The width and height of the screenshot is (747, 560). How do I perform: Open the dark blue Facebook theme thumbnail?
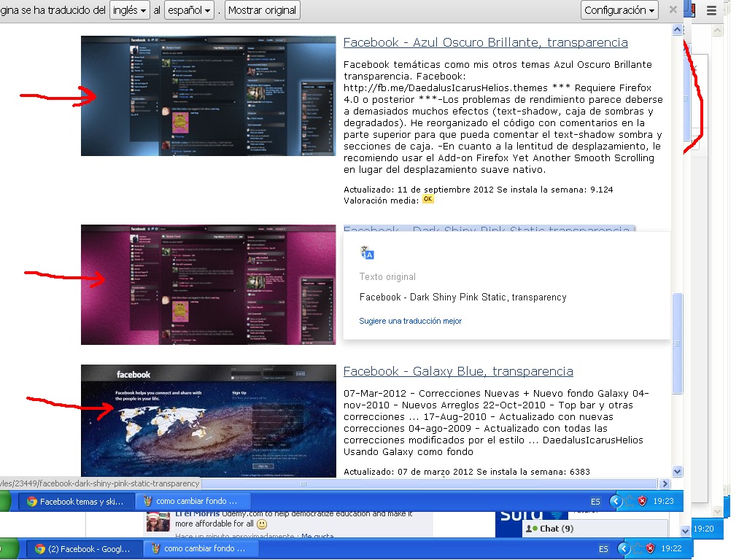(208, 96)
